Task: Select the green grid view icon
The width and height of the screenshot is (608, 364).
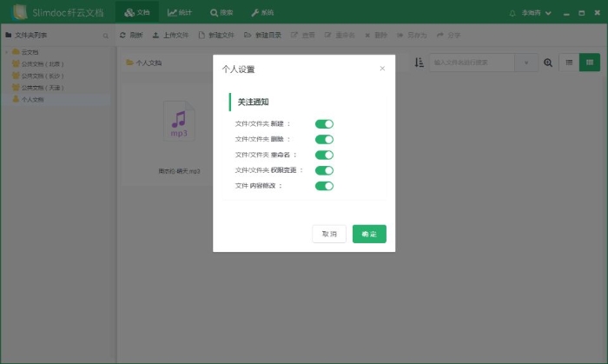Action: click(x=591, y=63)
